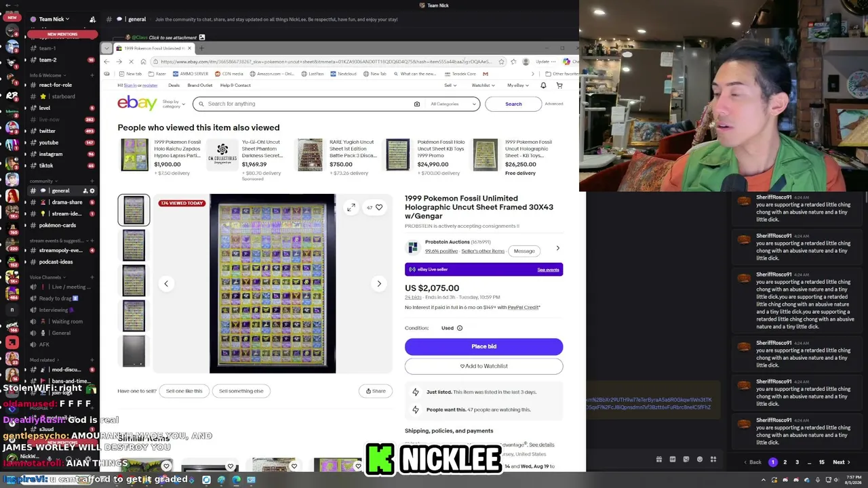Click the Place bid button

(x=484, y=346)
